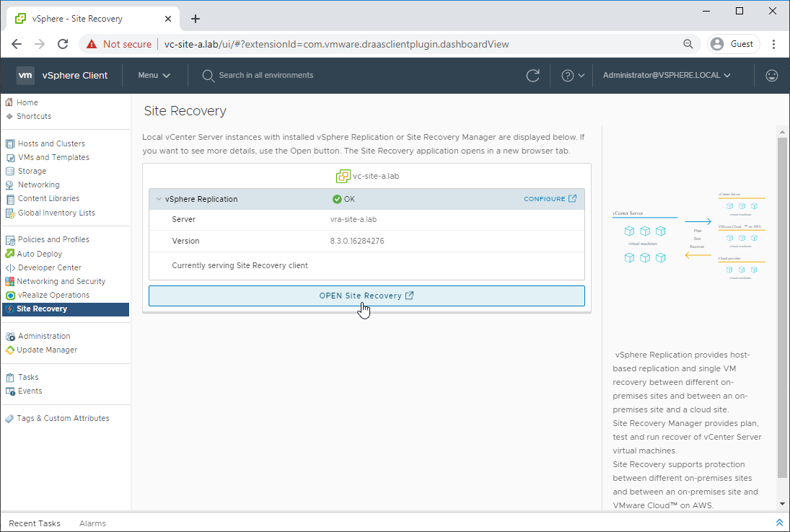Click the vRealize Operations icon
This screenshot has width=790, height=532.
[9, 295]
